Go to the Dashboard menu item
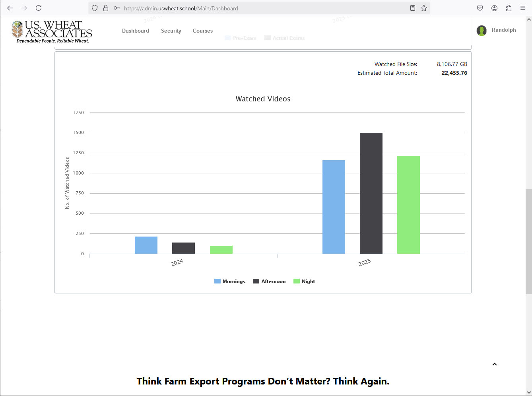Screen dimensions: 532x396 point(136,31)
